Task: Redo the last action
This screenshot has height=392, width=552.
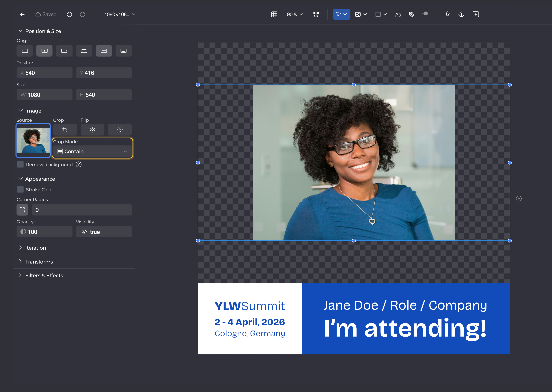Action: [x=83, y=14]
